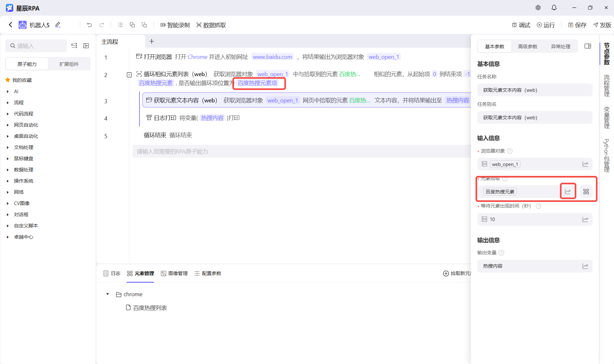The height and width of the screenshot is (364, 614).
Task: Click the 保存 button
Action: point(577,25)
